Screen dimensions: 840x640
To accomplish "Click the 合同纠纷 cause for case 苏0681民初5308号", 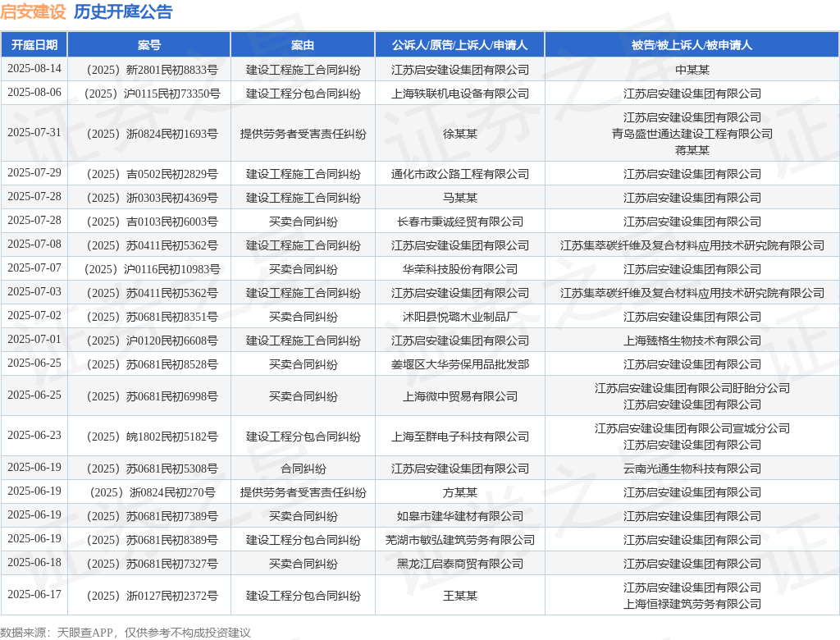I will click(304, 469).
